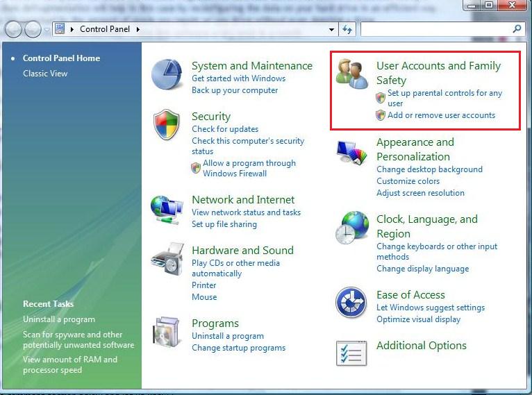Click Allow a program through Windows Firewall

[249, 168]
